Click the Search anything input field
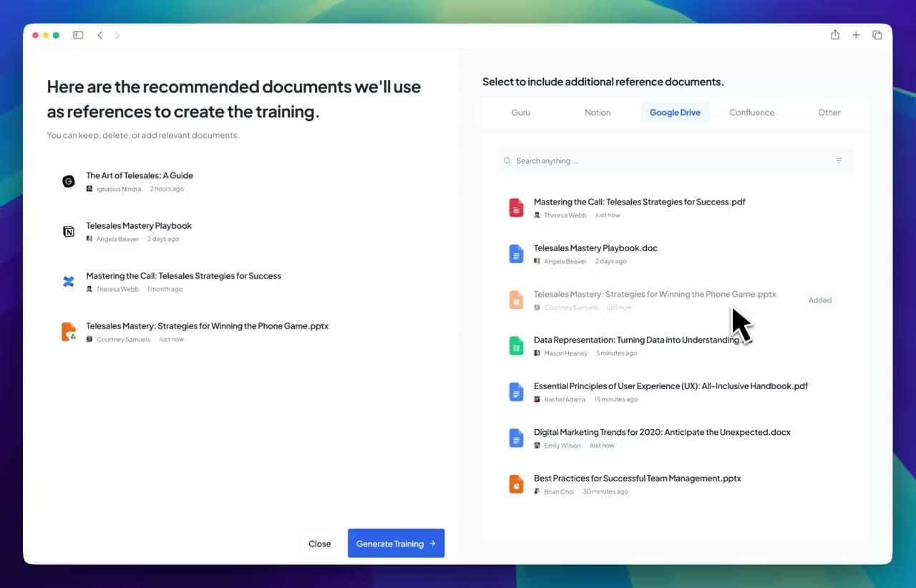 [675, 161]
